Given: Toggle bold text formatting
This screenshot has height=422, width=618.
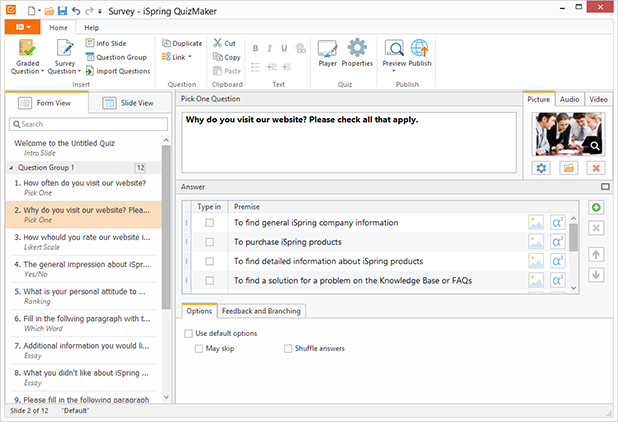Looking at the screenshot, I should point(255,48).
